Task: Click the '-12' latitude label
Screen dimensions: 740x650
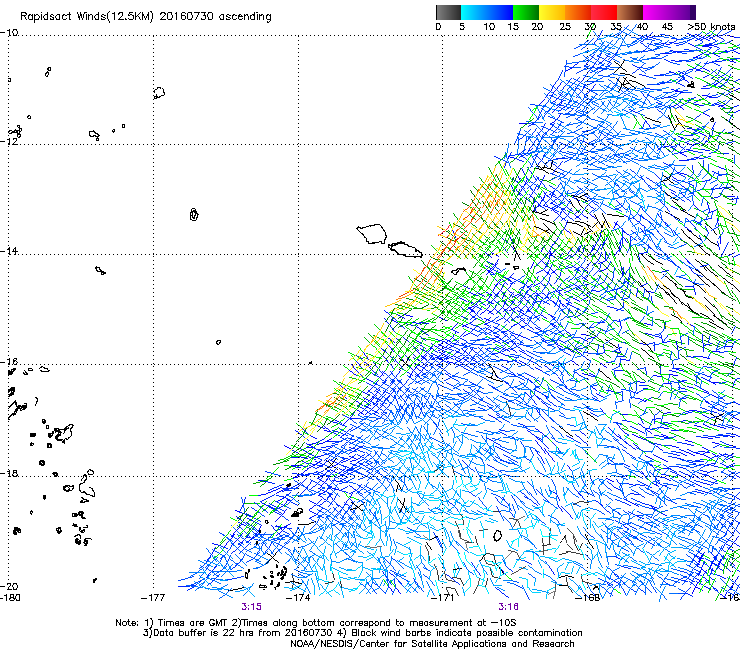Action: [9, 141]
